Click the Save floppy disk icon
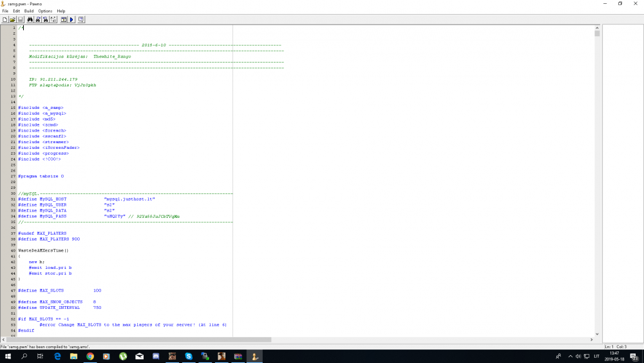The height and width of the screenshot is (363, 644). pyautogui.click(x=21, y=19)
